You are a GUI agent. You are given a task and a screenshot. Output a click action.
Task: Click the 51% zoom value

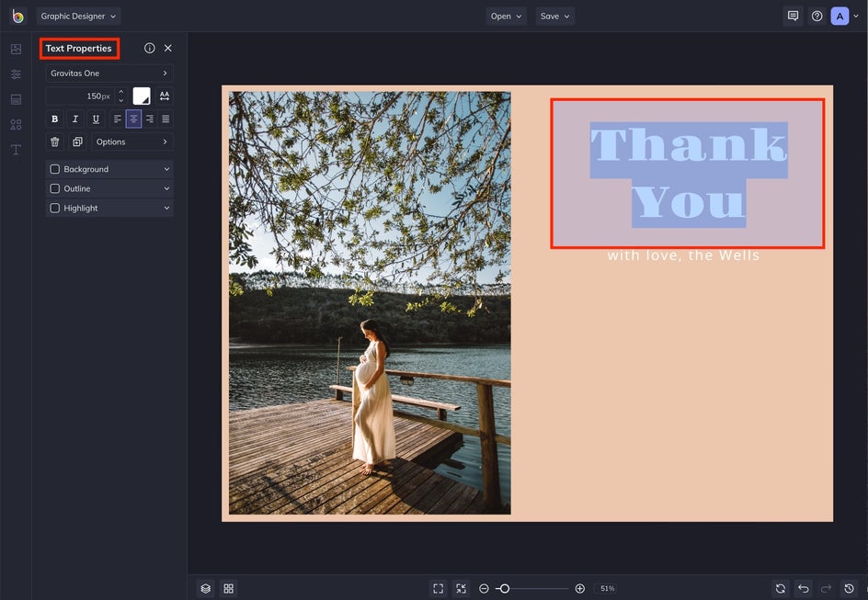607,588
